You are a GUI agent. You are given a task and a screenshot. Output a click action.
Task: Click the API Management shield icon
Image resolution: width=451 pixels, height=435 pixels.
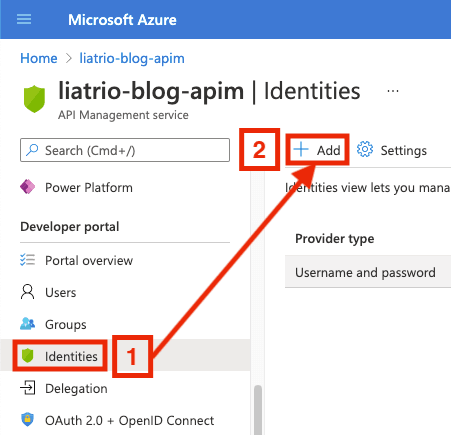[x=34, y=99]
